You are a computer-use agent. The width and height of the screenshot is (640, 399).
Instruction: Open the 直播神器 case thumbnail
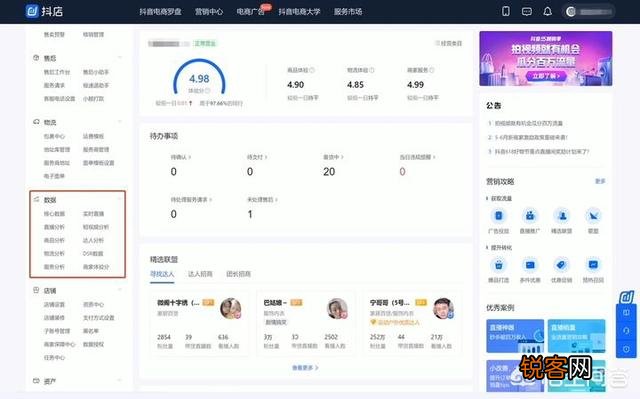click(515, 336)
